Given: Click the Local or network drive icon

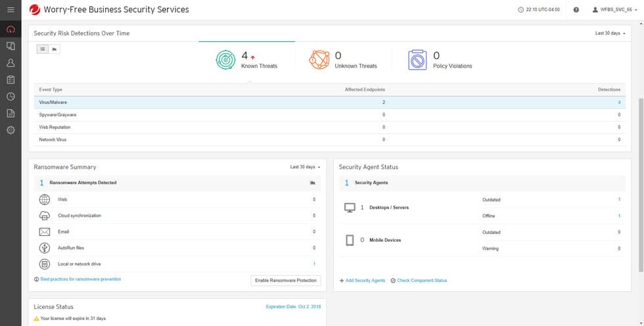Looking at the screenshot, I should coord(45,264).
